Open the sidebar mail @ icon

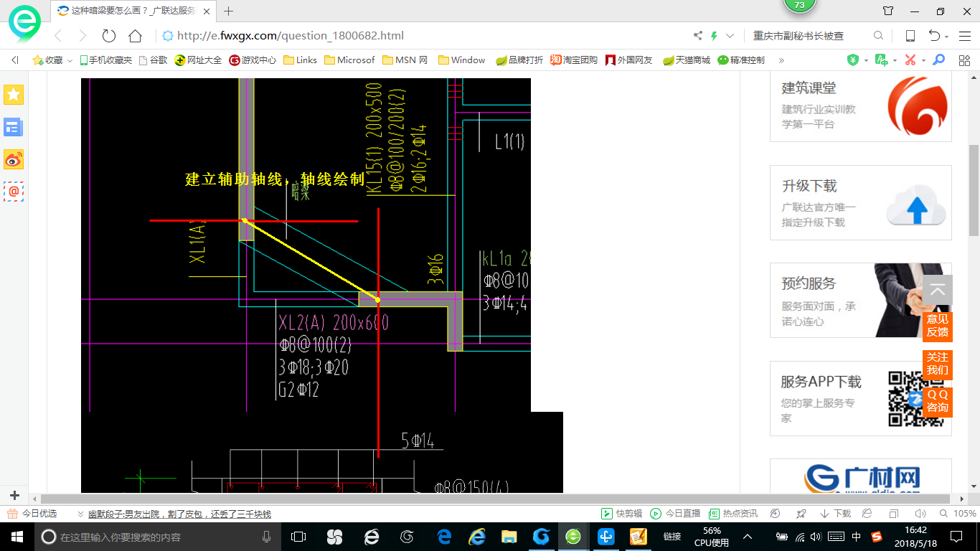[14, 191]
